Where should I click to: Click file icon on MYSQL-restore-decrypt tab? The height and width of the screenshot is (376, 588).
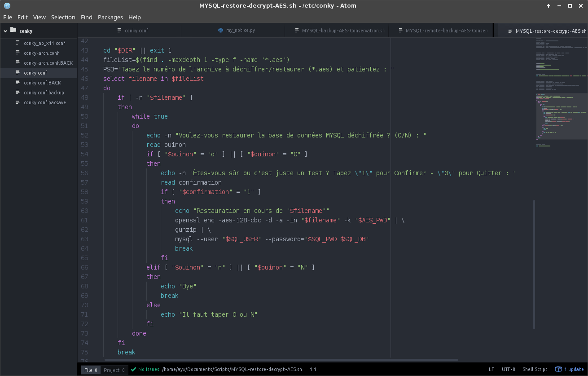point(510,31)
